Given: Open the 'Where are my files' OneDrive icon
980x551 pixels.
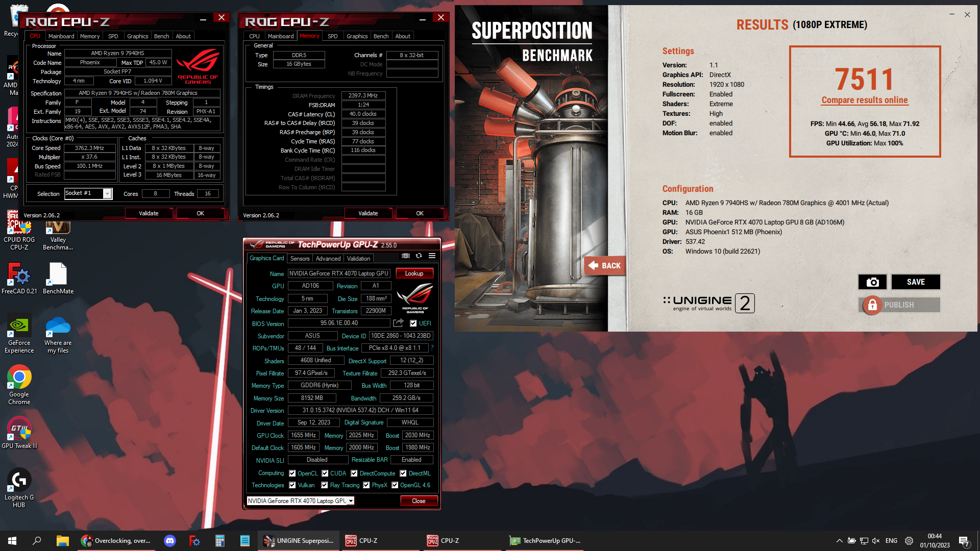Looking at the screenshot, I should [58, 335].
